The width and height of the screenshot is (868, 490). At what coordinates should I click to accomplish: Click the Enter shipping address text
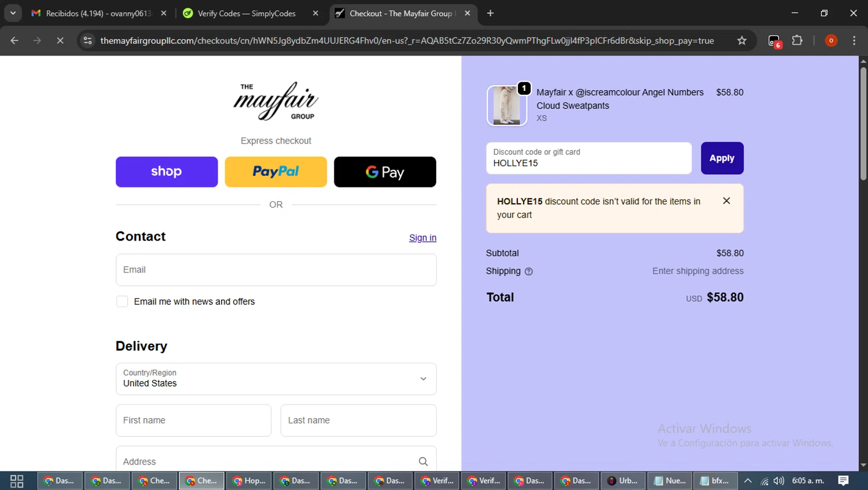click(698, 271)
